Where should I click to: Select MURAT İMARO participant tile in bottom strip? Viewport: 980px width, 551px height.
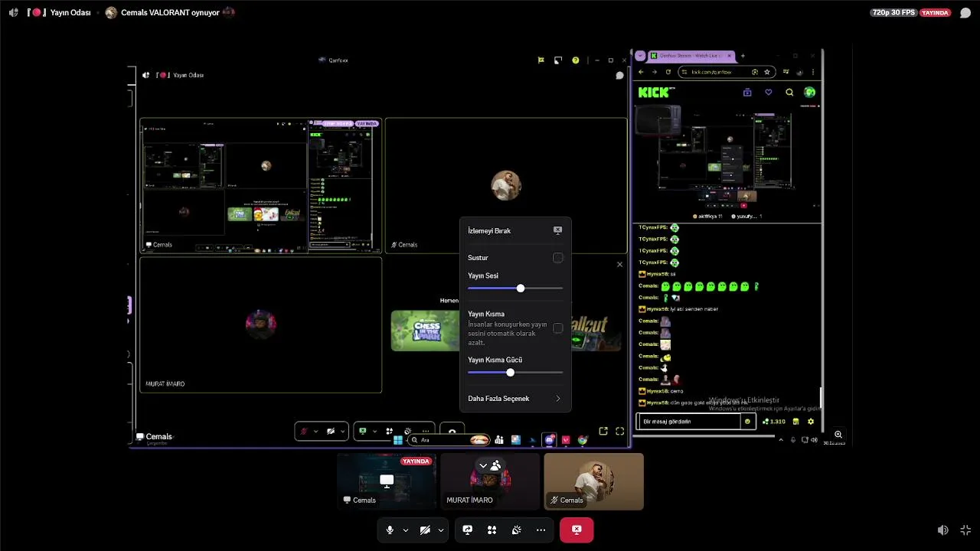[490, 481]
